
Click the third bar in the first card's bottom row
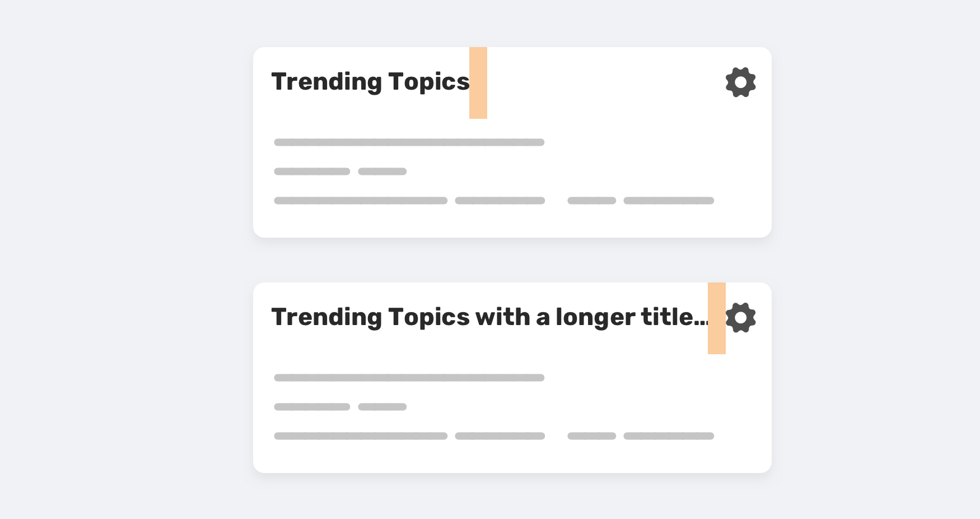591,201
